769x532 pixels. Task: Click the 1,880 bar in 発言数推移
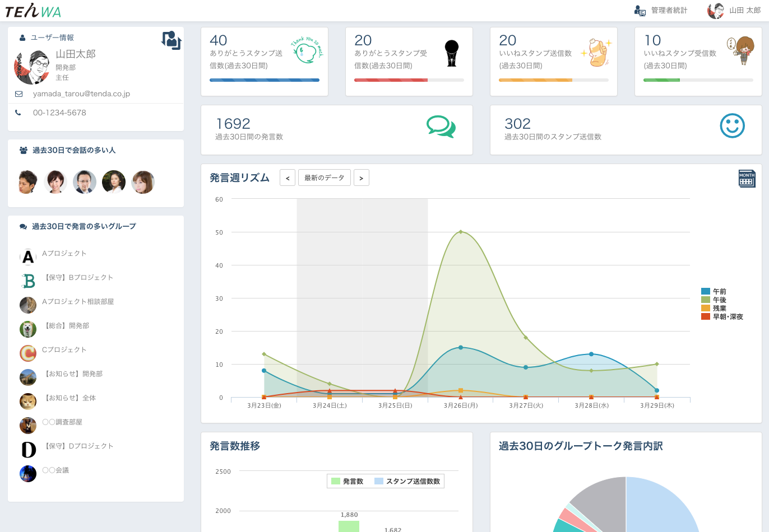(x=349, y=526)
